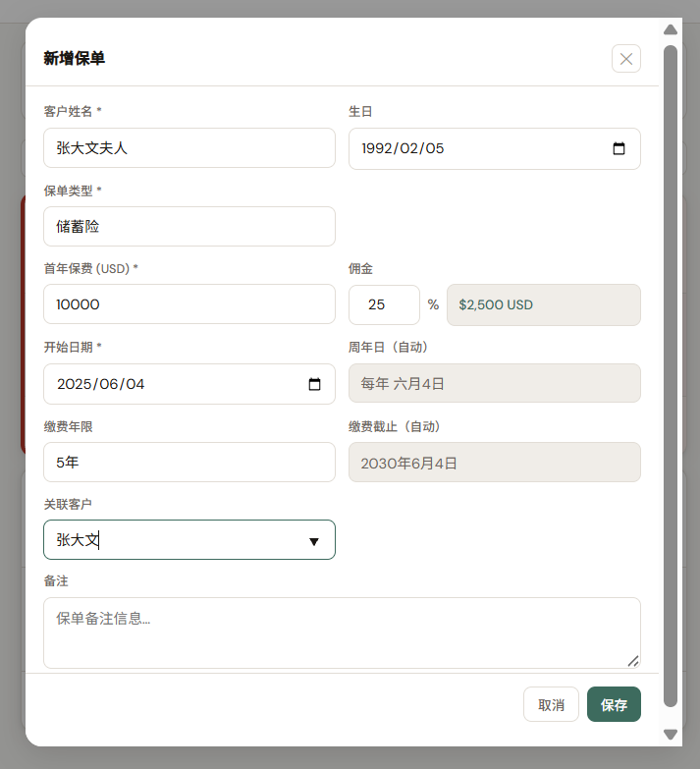
Task: Click the 生日 date field 1992/02/05
Action: (x=495, y=148)
